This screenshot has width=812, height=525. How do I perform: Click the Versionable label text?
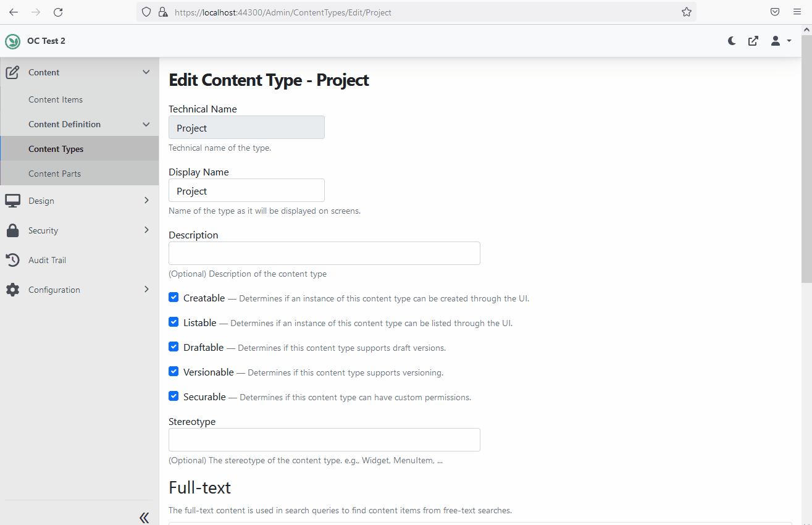point(209,372)
